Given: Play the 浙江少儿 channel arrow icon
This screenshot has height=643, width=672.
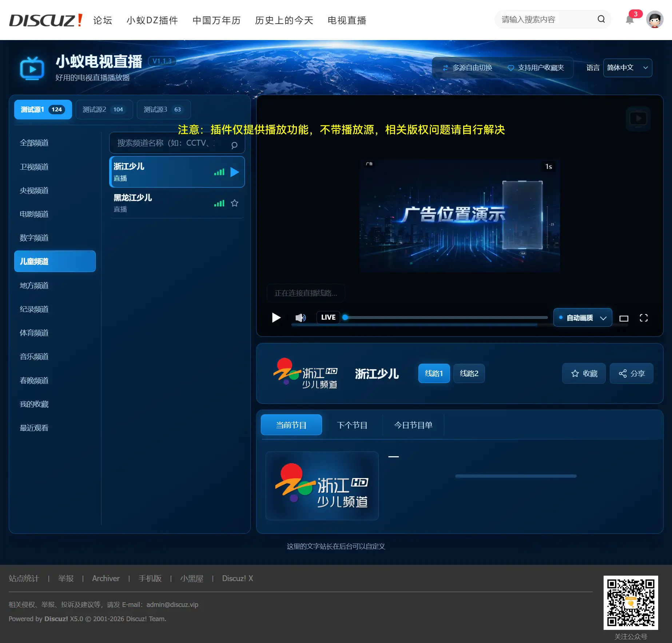Looking at the screenshot, I should [x=235, y=172].
